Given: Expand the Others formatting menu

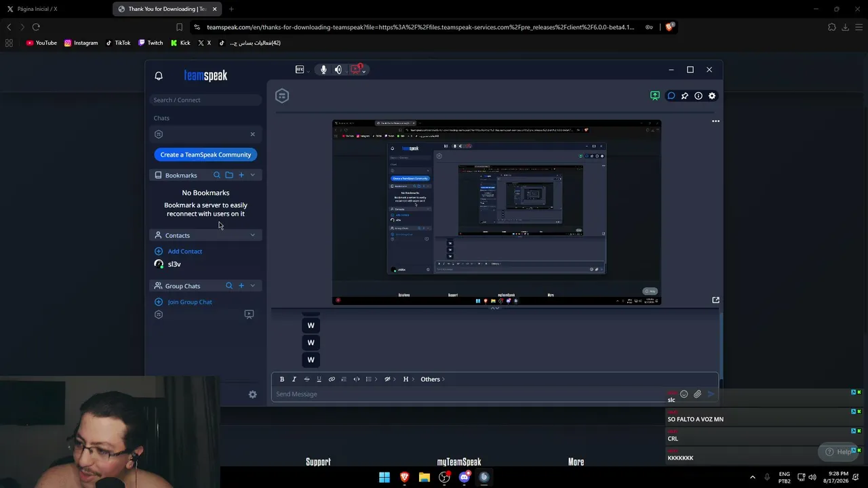Looking at the screenshot, I should (x=433, y=380).
